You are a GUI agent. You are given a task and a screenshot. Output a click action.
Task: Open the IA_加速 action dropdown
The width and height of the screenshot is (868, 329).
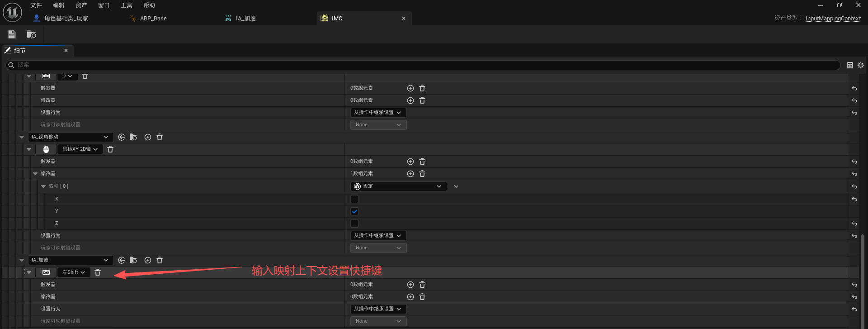click(x=71, y=260)
